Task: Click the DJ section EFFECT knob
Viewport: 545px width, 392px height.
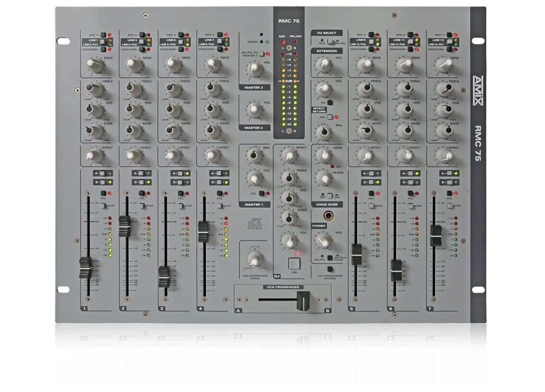Action: pyautogui.click(x=289, y=155)
